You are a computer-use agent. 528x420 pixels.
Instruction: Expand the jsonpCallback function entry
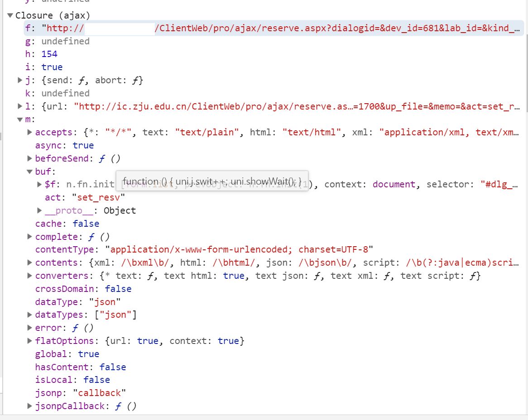30,406
